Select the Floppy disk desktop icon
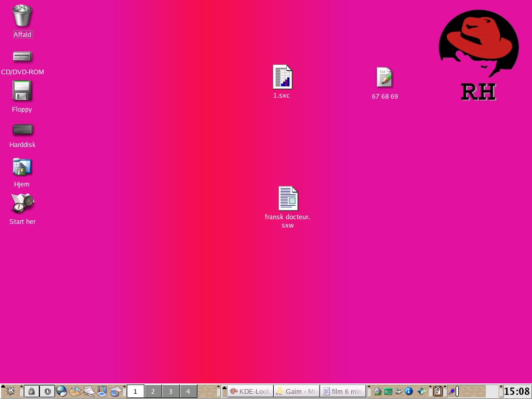Viewport: 532px width, 399px height. click(22, 90)
